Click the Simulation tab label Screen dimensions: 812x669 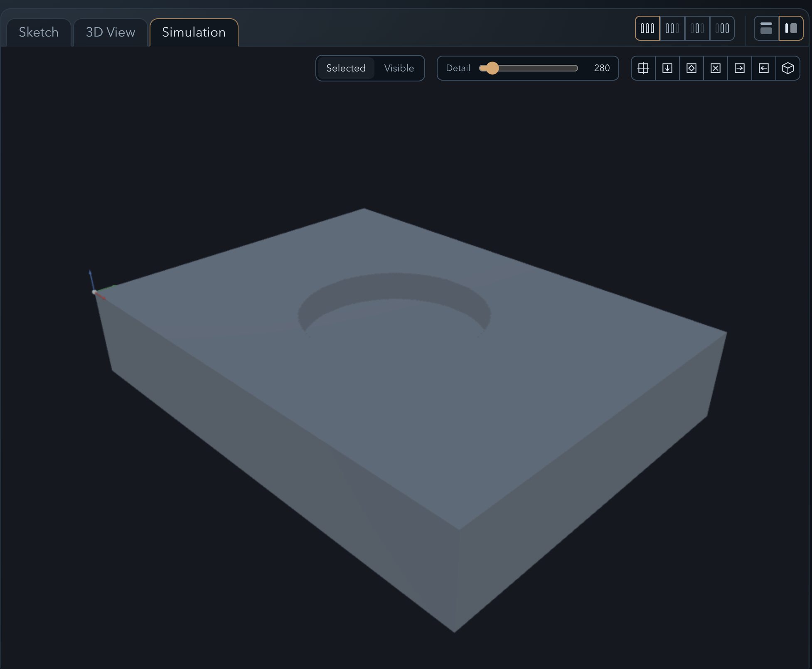194,32
